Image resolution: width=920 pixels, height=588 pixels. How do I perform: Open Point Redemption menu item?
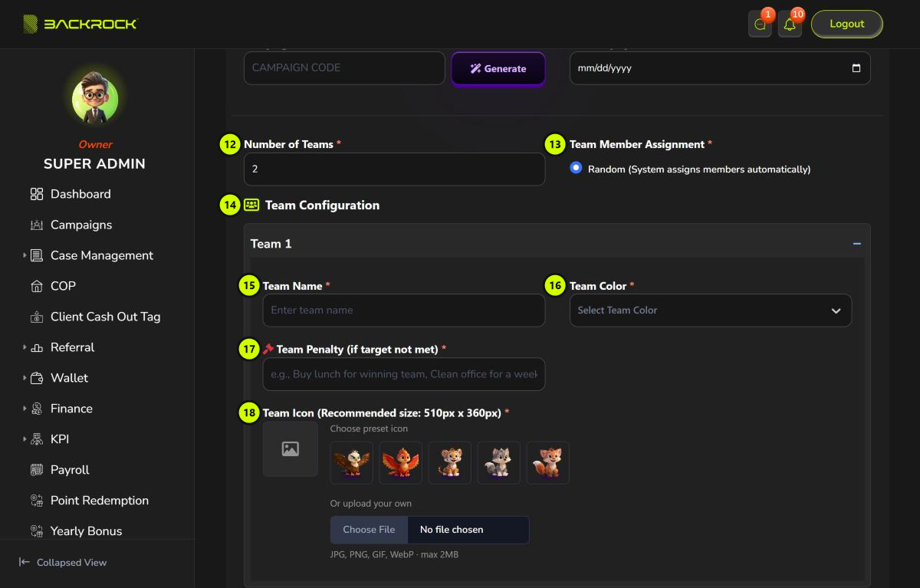[x=100, y=501]
